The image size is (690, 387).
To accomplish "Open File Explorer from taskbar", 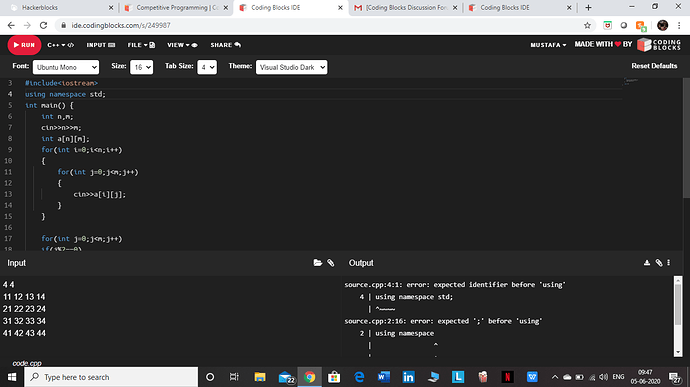I will pos(260,377).
